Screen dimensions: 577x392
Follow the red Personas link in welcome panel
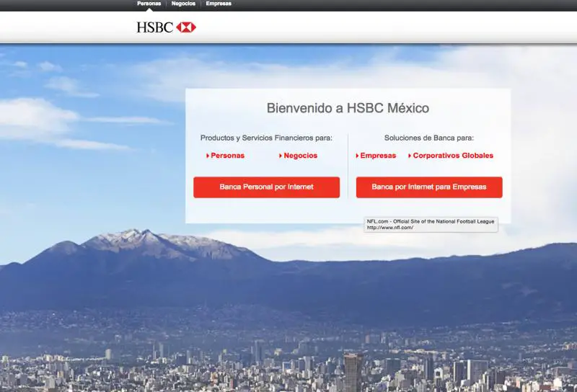point(225,156)
